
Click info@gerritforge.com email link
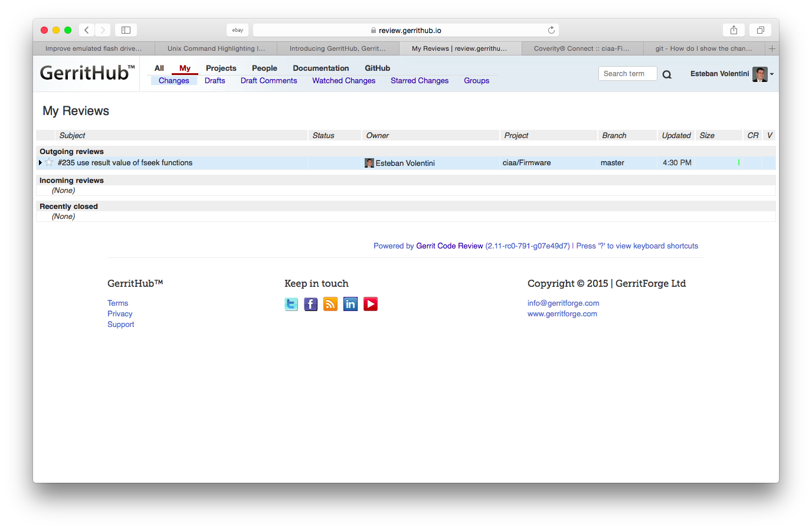point(563,303)
